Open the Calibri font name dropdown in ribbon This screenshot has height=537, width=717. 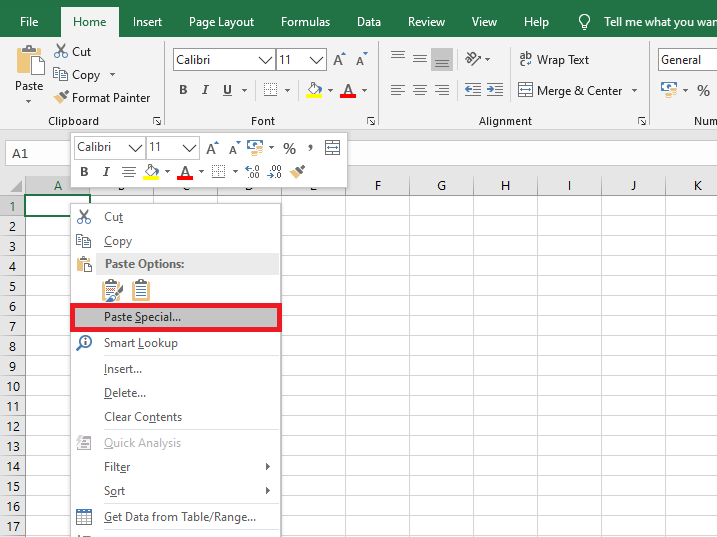pos(266,60)
